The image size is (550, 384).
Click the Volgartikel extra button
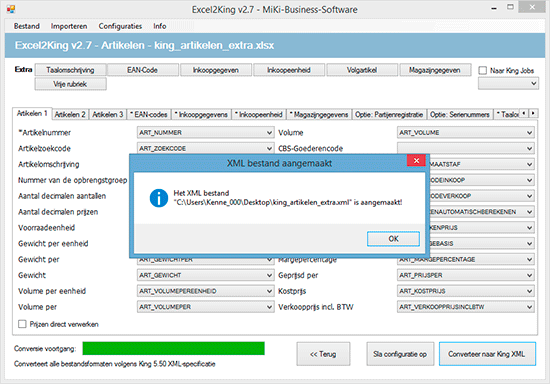tap(362, 70)
